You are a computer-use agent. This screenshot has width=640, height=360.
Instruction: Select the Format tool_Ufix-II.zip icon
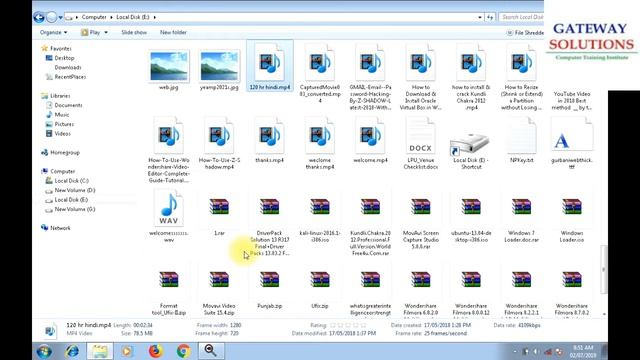[169, 280]
